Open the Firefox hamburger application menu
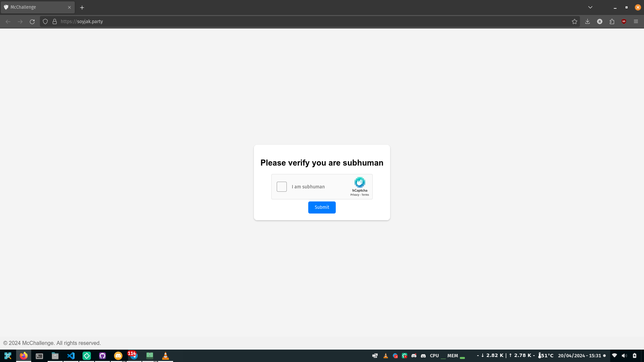 coord(636,21)
